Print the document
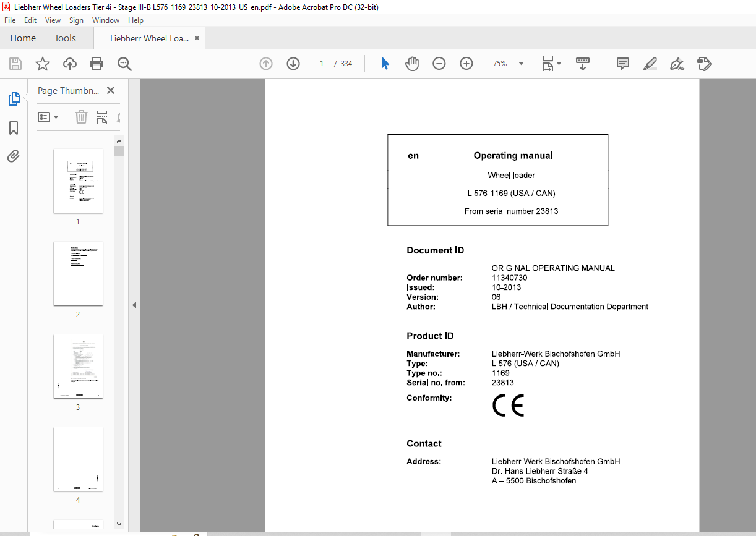 [x=97, y=64]
